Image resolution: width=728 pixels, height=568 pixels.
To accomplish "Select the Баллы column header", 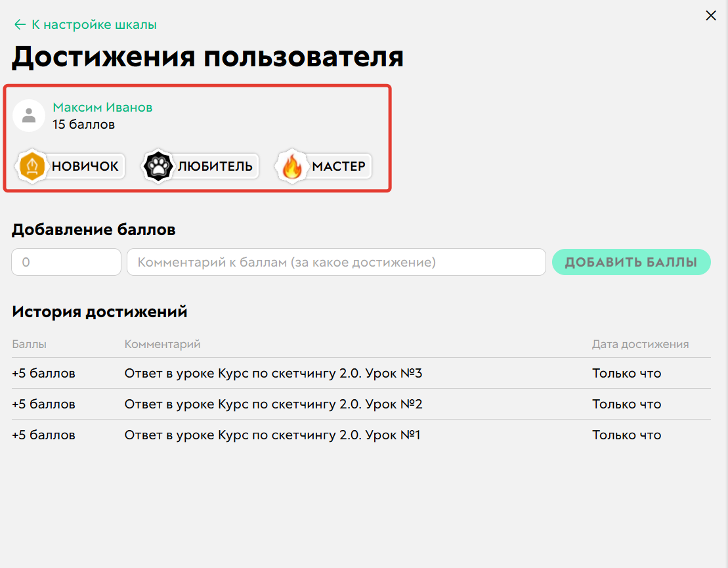I will click(28, 344).
